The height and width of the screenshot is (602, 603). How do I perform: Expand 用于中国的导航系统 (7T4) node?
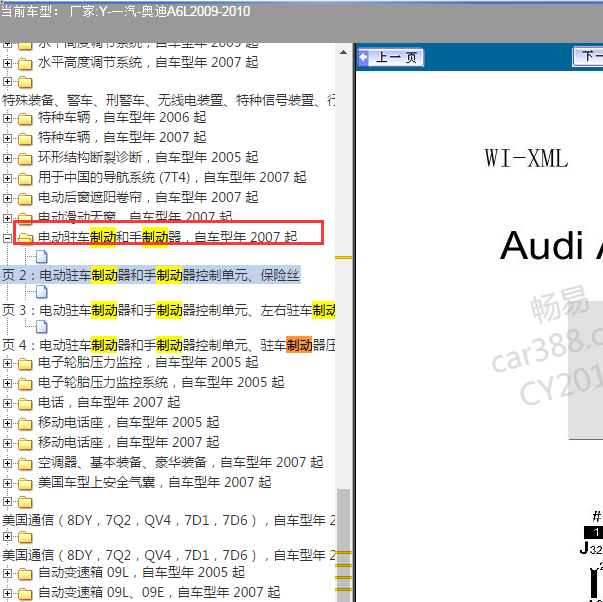(7, 178)
